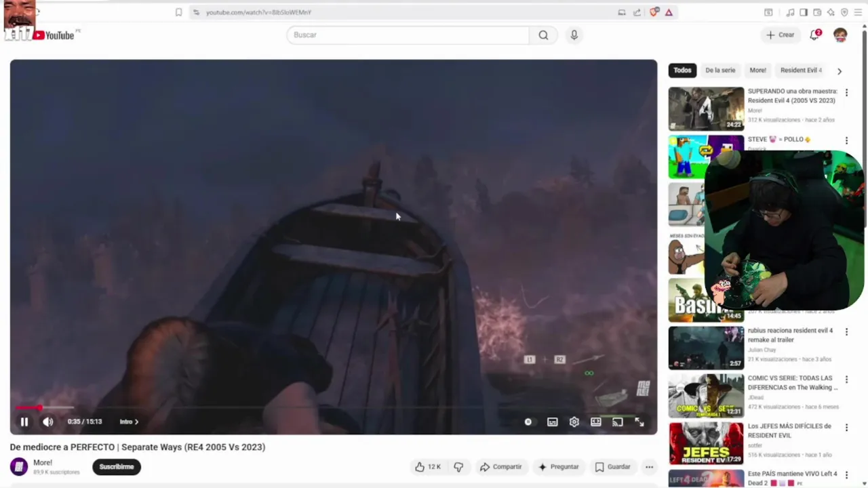Cast video to a device
The height and width of the screenshot is (488, 868).
pos(618,422)
